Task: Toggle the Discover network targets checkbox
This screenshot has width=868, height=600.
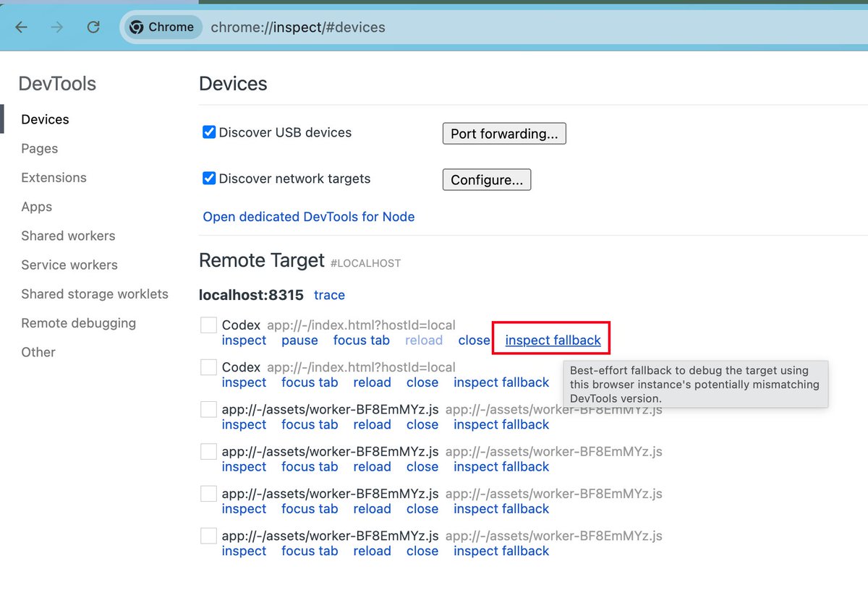Action: click(209, 179)
